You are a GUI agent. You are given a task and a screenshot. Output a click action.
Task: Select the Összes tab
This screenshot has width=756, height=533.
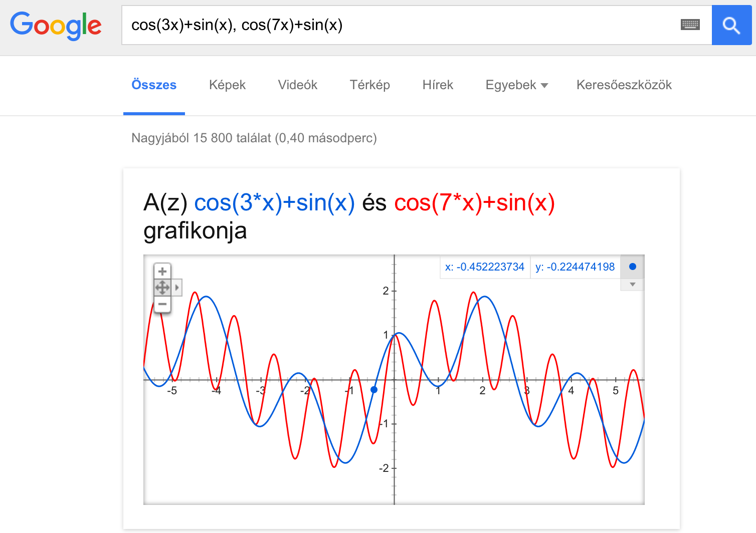[x=154, y=85]
